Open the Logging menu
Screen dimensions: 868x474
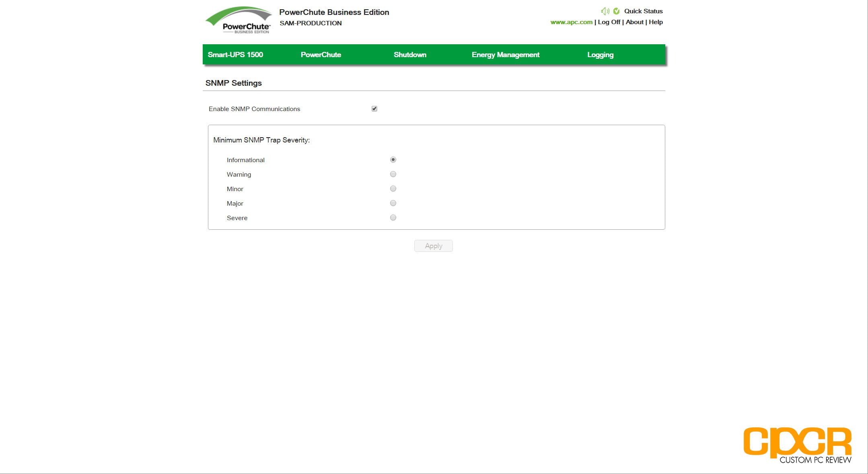[x=600, y=55]
